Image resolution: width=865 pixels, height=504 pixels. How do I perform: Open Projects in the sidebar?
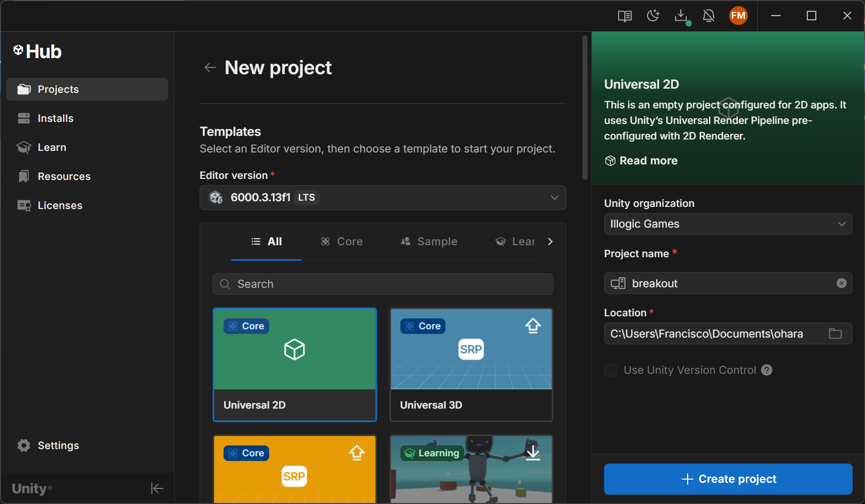87,89
